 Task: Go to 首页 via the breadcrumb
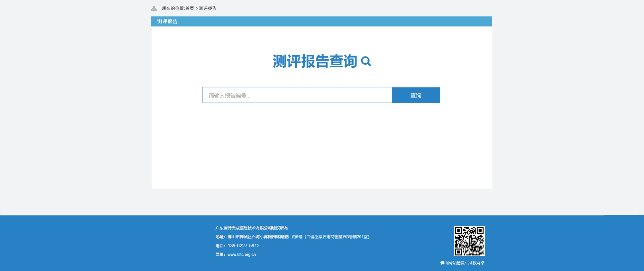click(190, 8)
